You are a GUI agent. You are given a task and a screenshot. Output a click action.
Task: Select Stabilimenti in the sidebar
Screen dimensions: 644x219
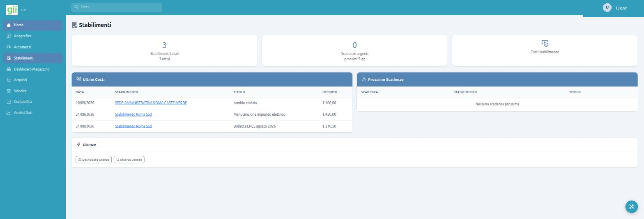coord(33,58)
